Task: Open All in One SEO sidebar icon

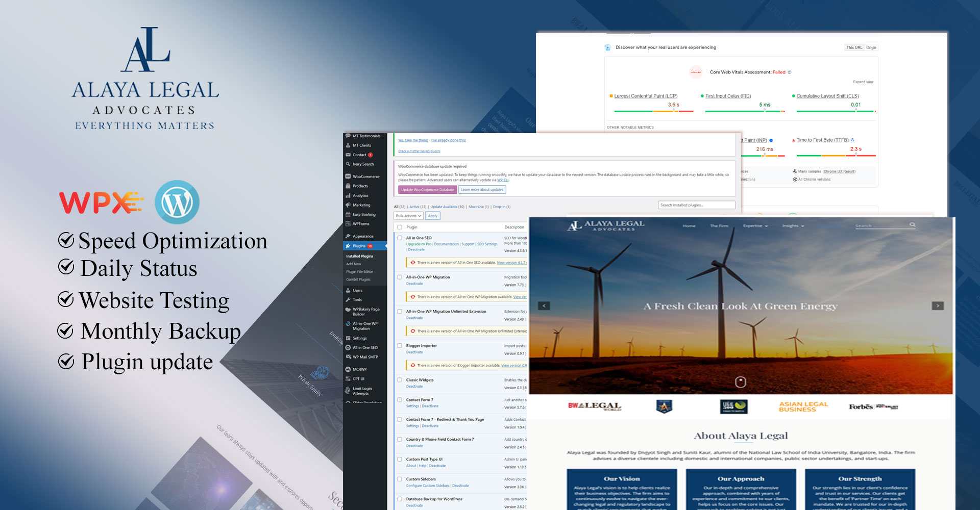Action: point(348,348)
